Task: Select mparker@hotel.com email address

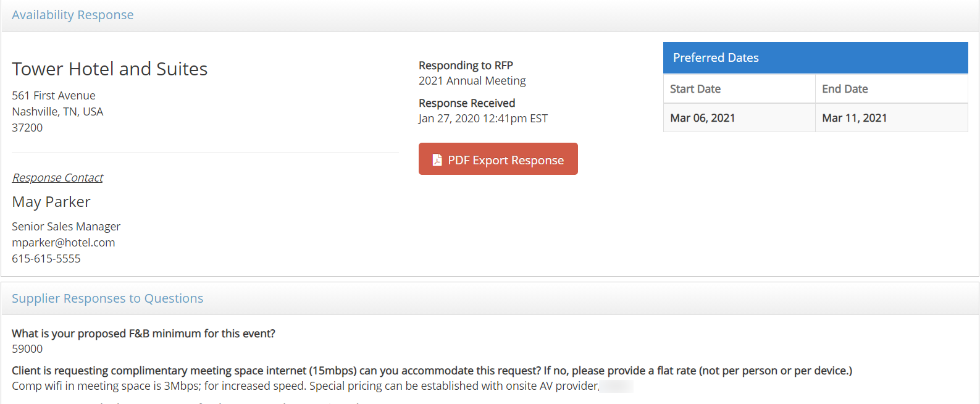Action: (63, 243)
